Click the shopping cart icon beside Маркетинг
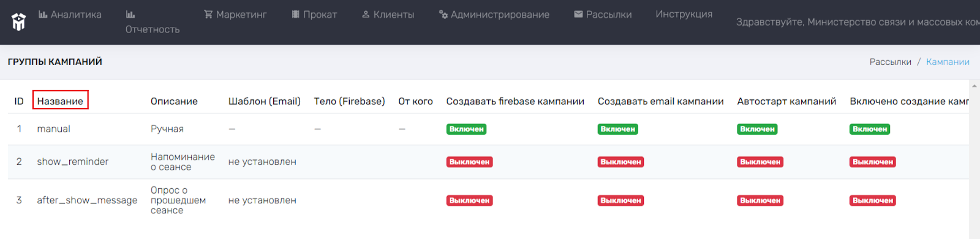980x239 pixels. [208, 14]
